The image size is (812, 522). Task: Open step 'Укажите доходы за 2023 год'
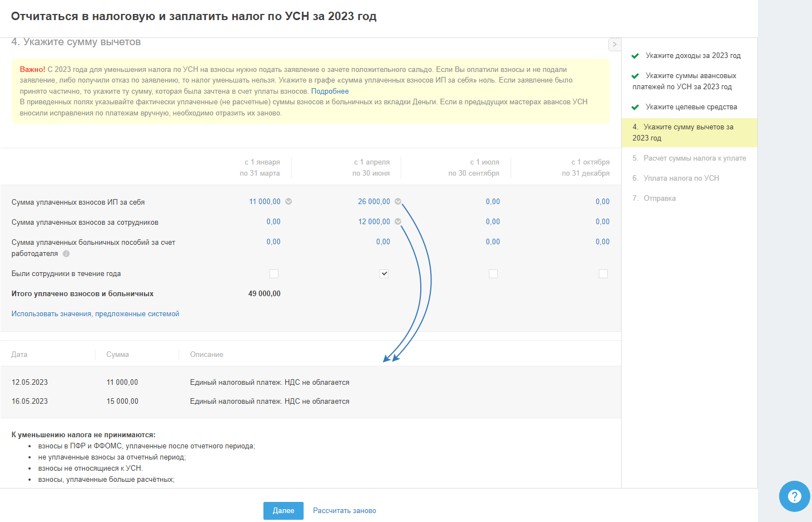(693, 56)
